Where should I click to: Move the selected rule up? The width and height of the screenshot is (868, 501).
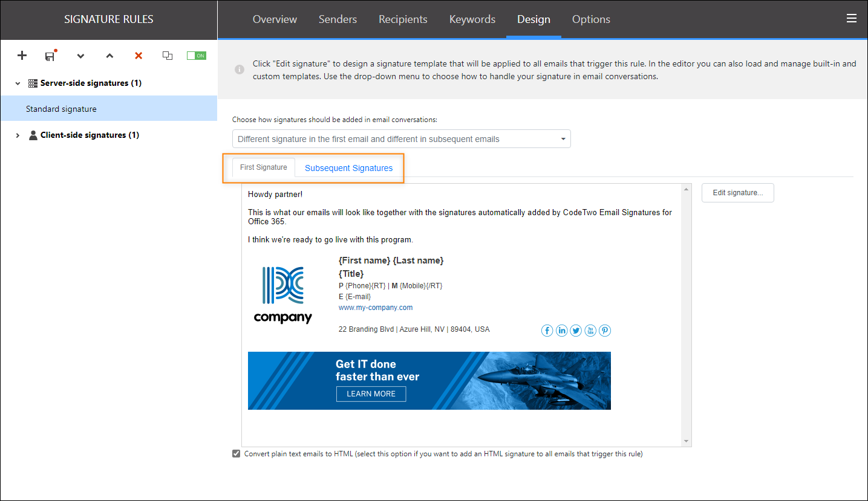[109, 56]
